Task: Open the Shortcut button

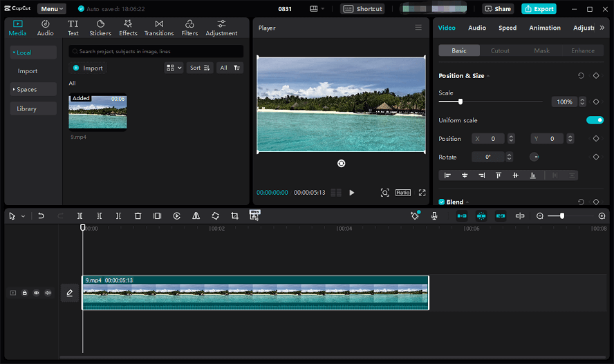Action: tap(362, 8)
